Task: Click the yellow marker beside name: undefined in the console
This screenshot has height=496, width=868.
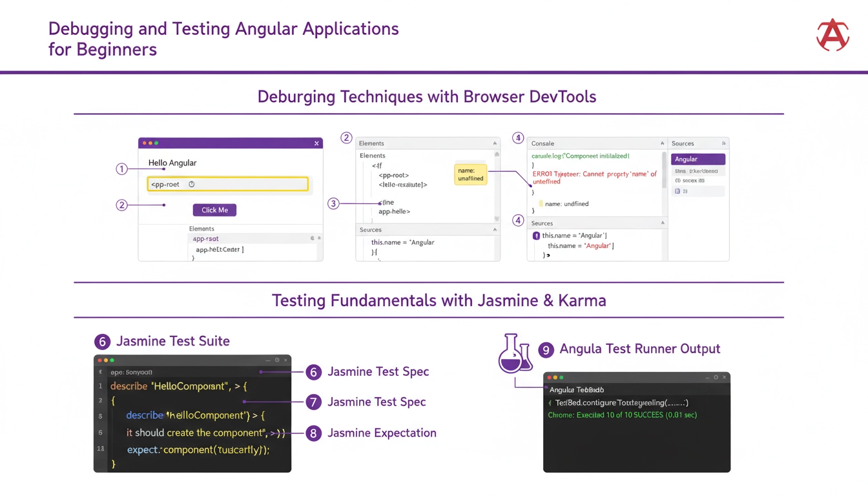Action: (541, 203)
